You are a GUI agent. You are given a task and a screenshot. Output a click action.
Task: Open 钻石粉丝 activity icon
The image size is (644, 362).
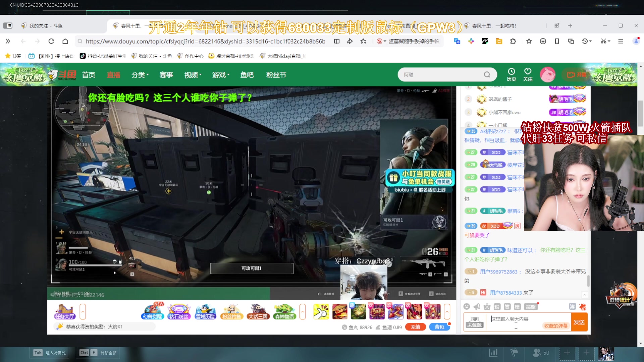[179, 312]
